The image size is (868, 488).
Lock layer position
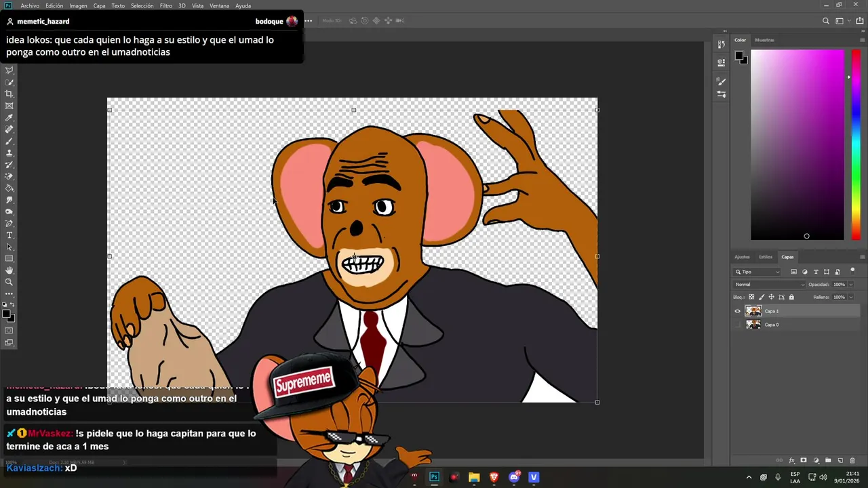coord(771,297)
